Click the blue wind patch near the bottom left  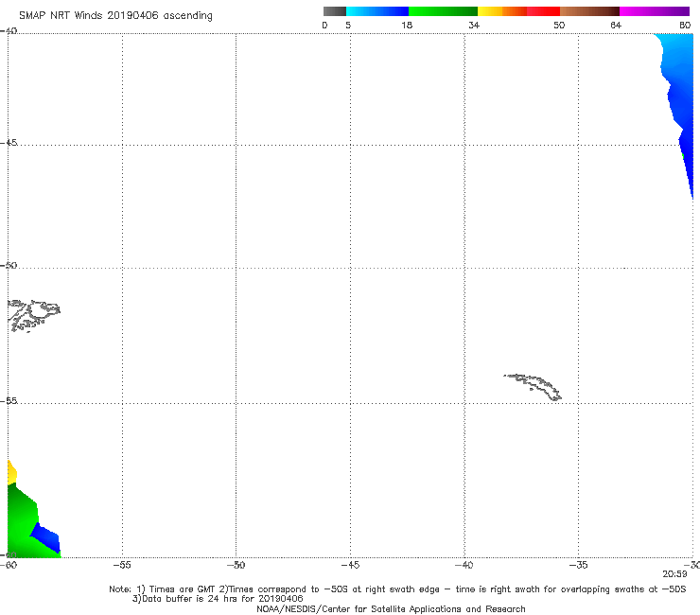(x=47, y=538)
